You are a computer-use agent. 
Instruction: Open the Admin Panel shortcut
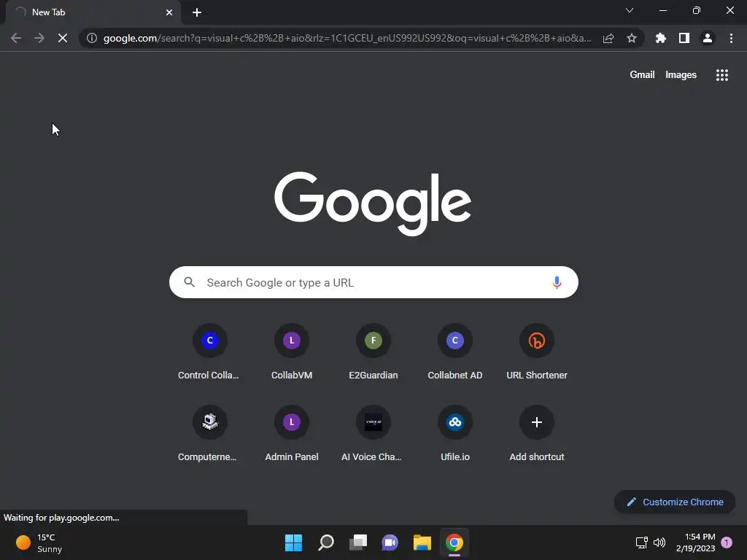click(x=292, y=435)
